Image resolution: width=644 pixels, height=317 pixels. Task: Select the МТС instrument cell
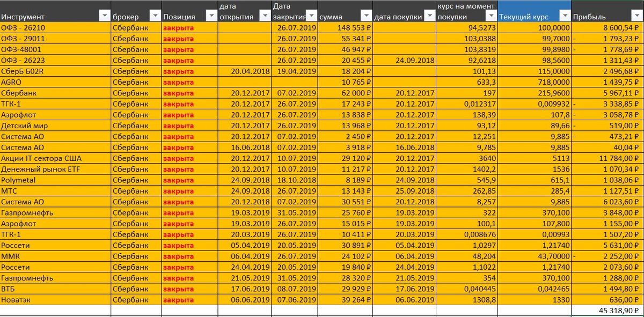tap(55, 191)
